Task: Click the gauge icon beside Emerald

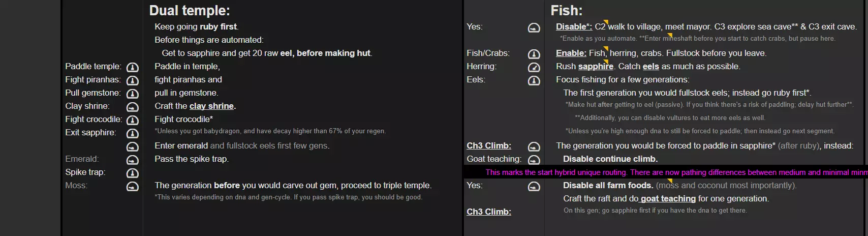Action: point(132,160)
